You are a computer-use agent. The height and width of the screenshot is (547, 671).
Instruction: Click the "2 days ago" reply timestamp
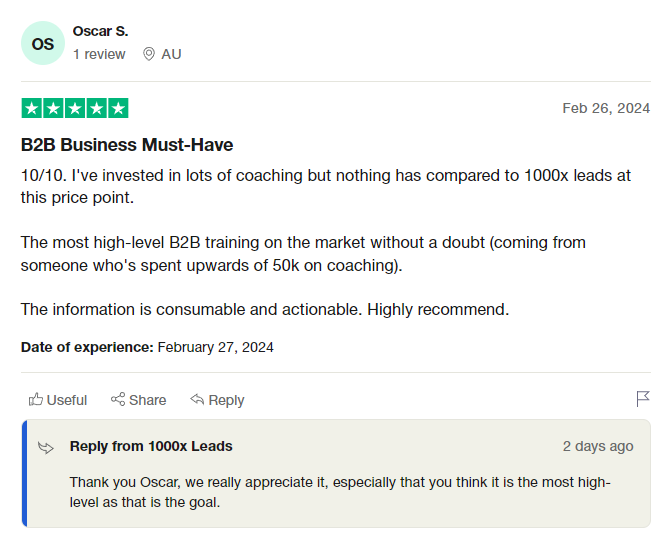[598, 446]
